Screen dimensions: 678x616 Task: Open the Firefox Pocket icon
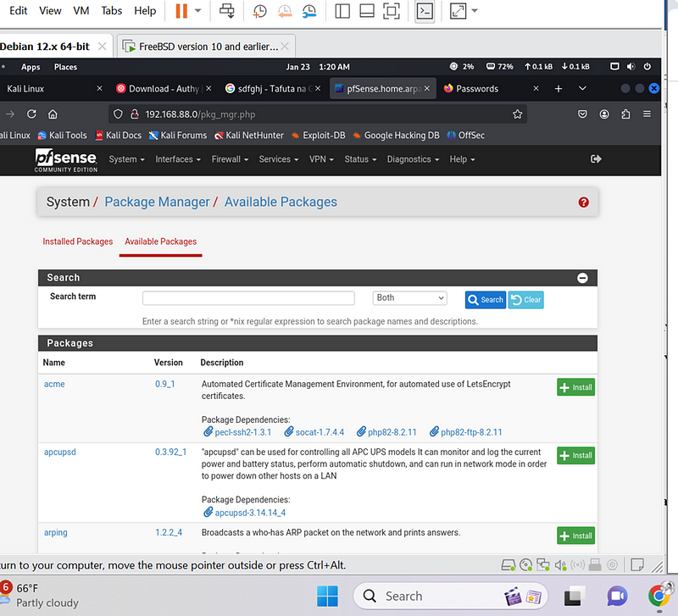(x=582, y=114)
